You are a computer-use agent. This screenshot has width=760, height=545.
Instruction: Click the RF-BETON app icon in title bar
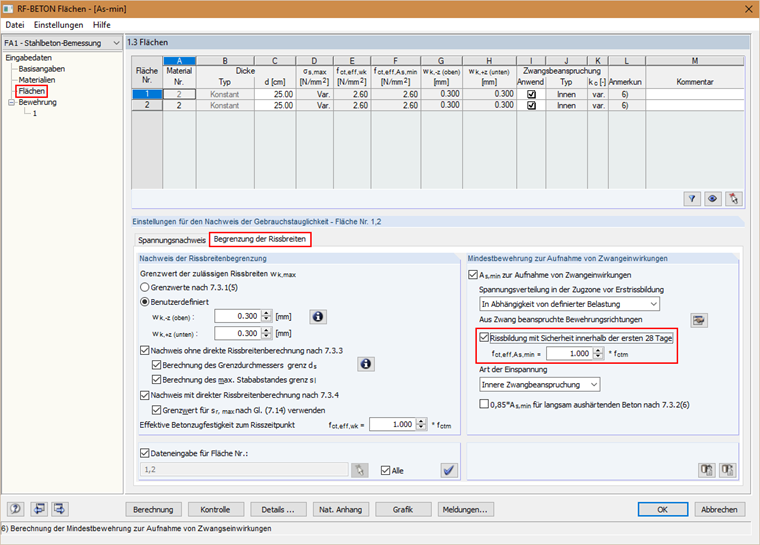(x=8, y=9)
